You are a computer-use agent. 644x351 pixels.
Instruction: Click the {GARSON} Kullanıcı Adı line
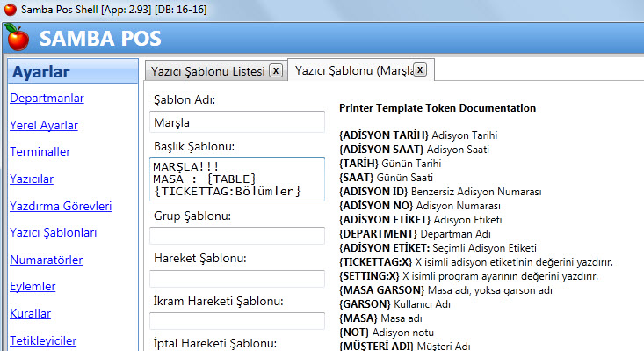(394, 304)
